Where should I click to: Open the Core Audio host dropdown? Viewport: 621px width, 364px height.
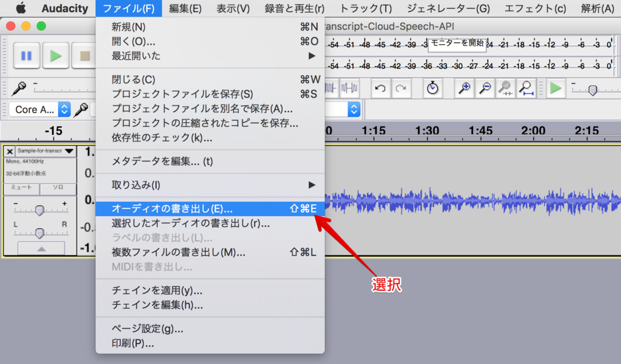(x=39, y=110)
